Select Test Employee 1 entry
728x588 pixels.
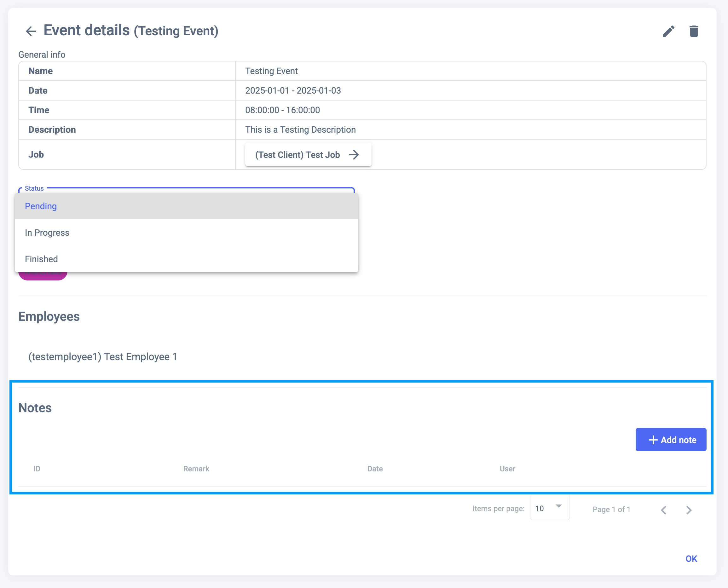pos(103,357)
